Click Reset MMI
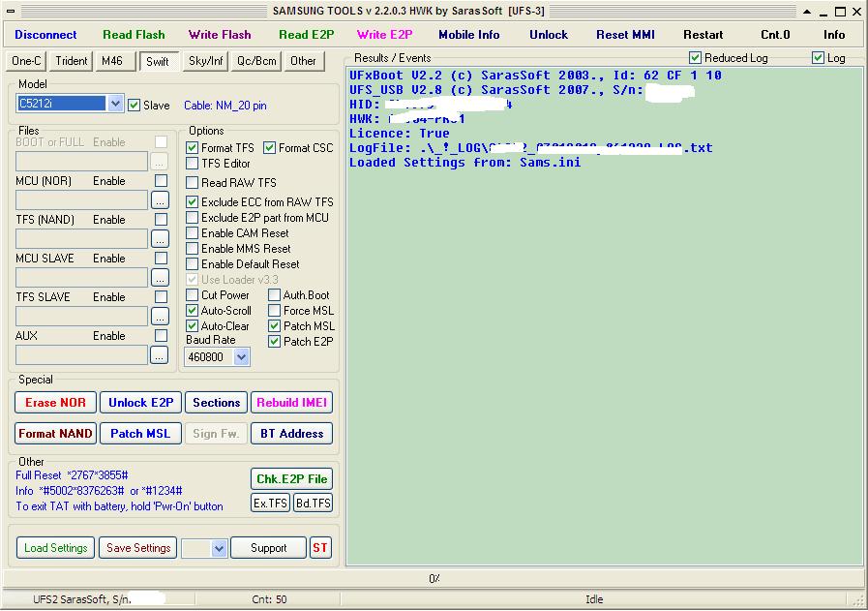 (625, 34)
